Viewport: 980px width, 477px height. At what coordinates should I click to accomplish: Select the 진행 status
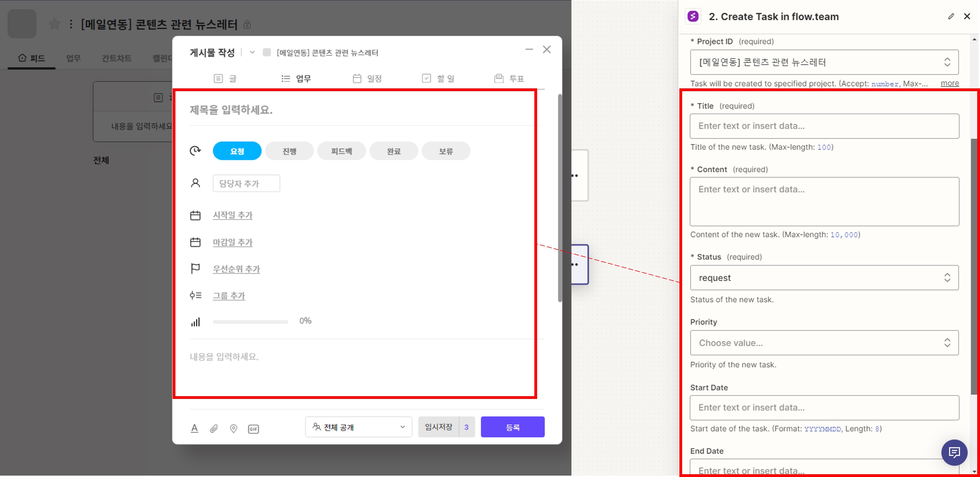[289, 151]
